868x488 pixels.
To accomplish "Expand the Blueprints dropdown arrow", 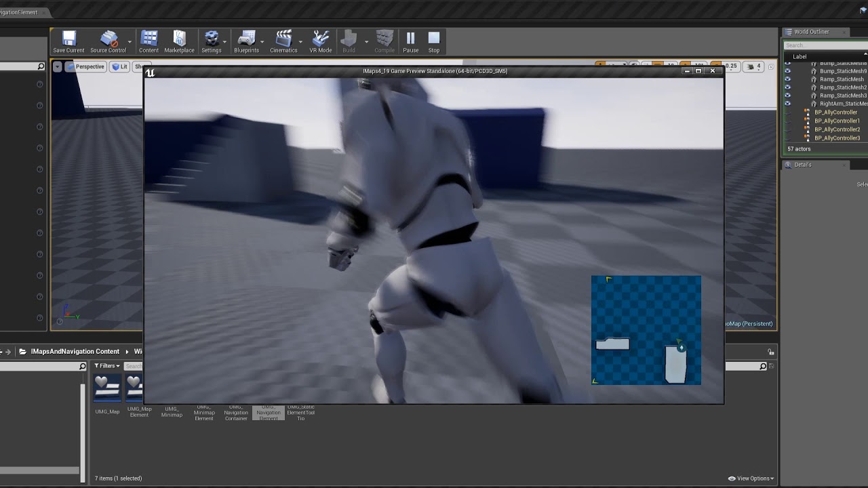I will [262, 41].
